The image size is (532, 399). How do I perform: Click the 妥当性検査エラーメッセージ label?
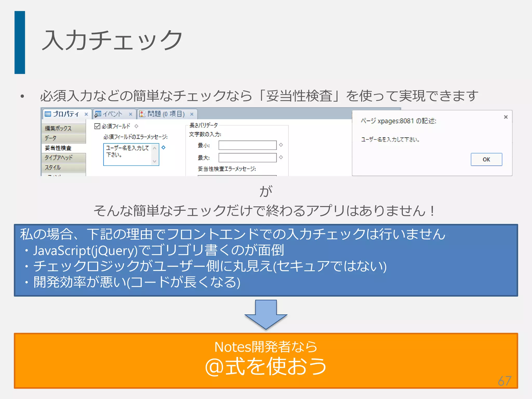227,169
